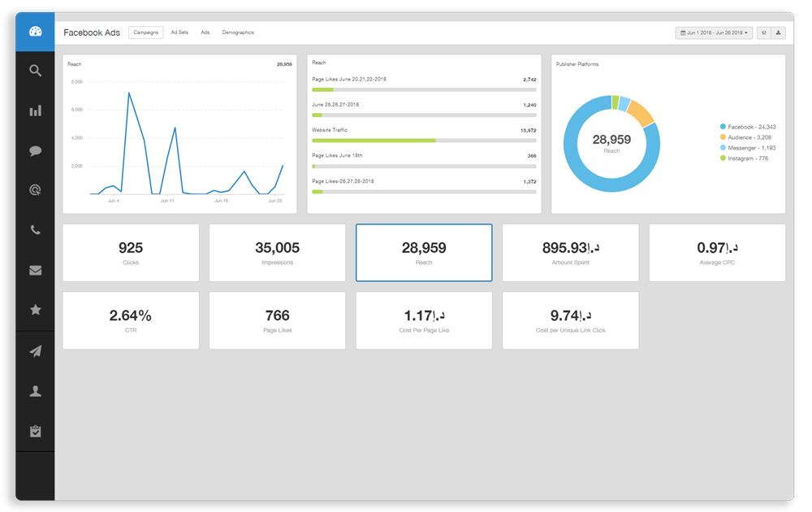Select the 925 Clicks metric card
Image resolution: width=812 pixels, height=512 pixels.
click(131, 253)
